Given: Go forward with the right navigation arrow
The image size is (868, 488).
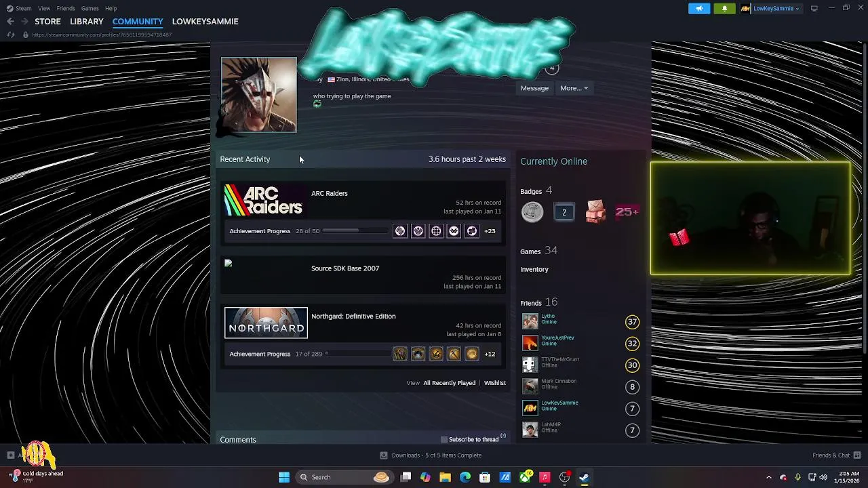Looking at the screenshot, I should tap(24, 22).
